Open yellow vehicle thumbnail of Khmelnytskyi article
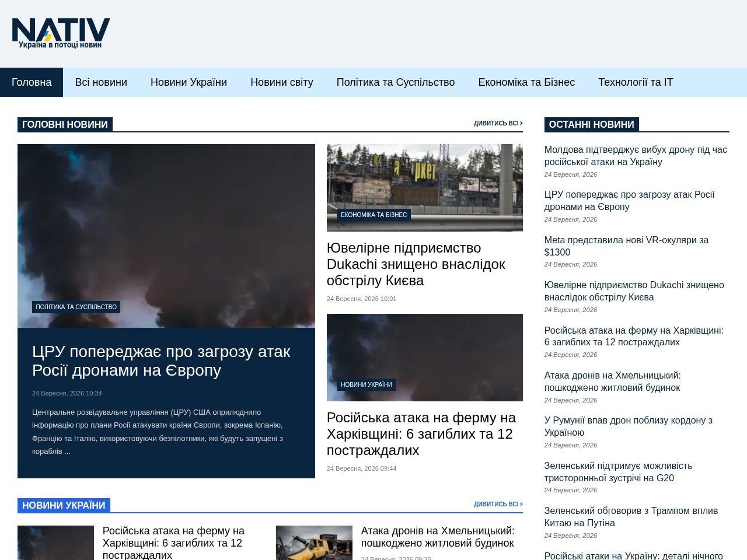Screen dimensions: 747x560 [314, 542]
